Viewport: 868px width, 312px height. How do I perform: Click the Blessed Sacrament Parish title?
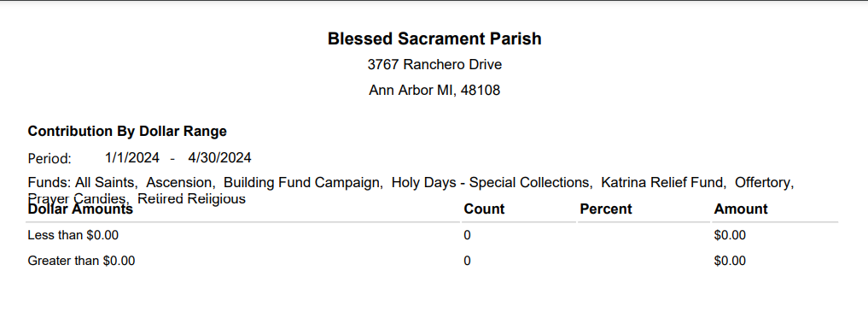click(434, 38)
